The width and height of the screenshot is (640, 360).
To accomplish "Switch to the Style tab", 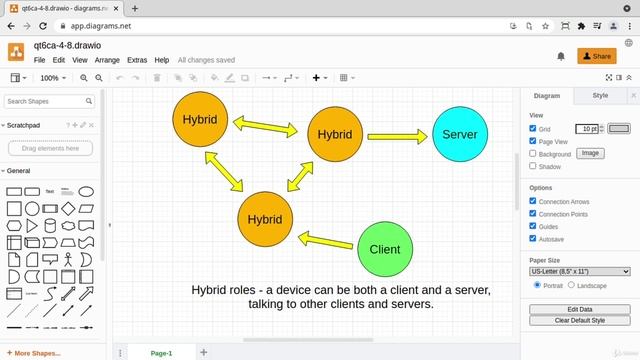I will pos(600,96).
